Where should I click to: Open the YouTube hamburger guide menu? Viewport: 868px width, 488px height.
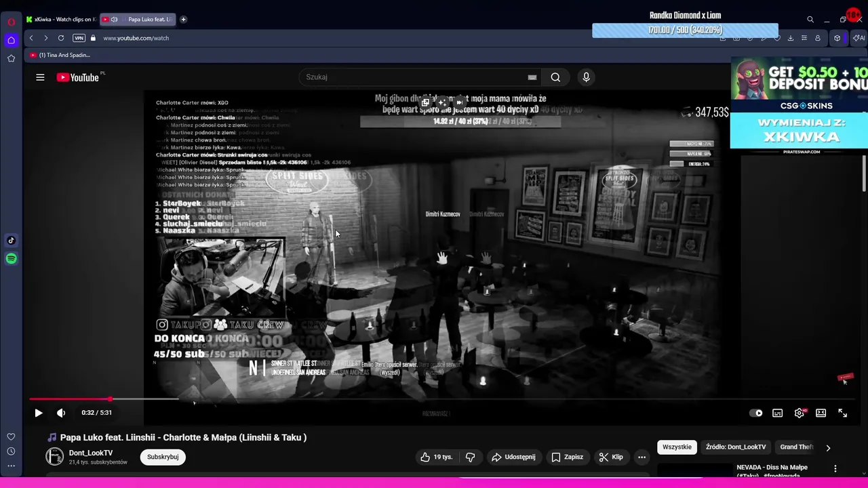pos(40,77)
